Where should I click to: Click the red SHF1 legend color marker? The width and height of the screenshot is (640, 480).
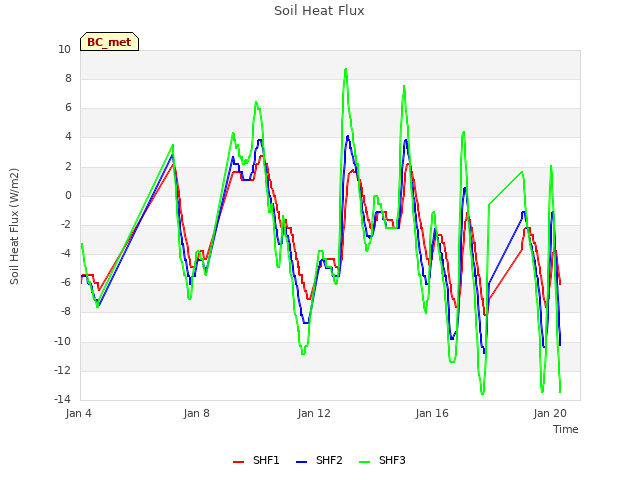[238, 462]
